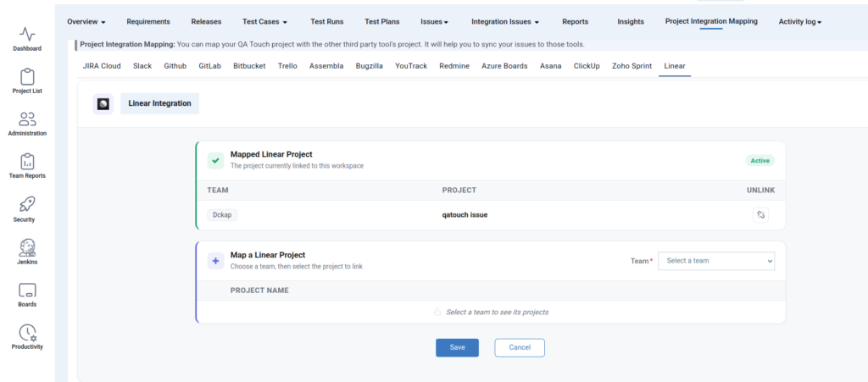Image resolution: width=868 pixels, height=382 pixels.
Task: Click the plus icon beside Map a Linear Project
Action: click(215, 261)
